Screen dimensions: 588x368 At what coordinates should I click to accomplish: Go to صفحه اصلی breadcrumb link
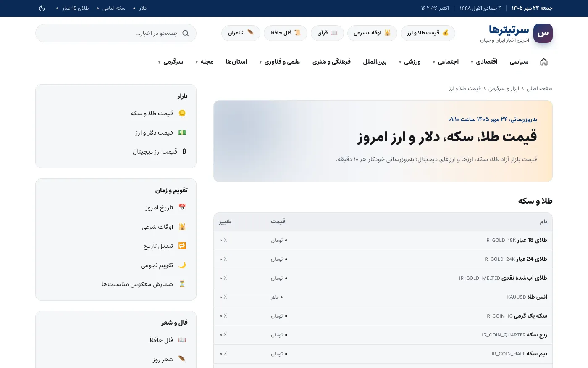click(540, 88)
